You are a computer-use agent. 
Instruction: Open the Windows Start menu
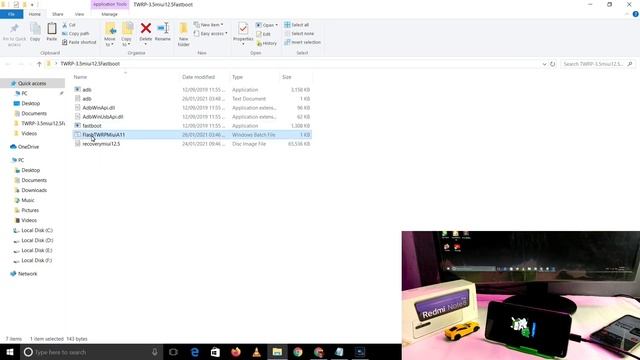(10, 352)
